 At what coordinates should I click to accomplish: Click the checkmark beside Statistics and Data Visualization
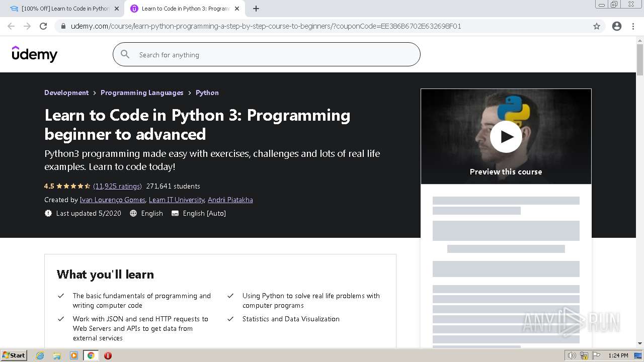point(230,319)
